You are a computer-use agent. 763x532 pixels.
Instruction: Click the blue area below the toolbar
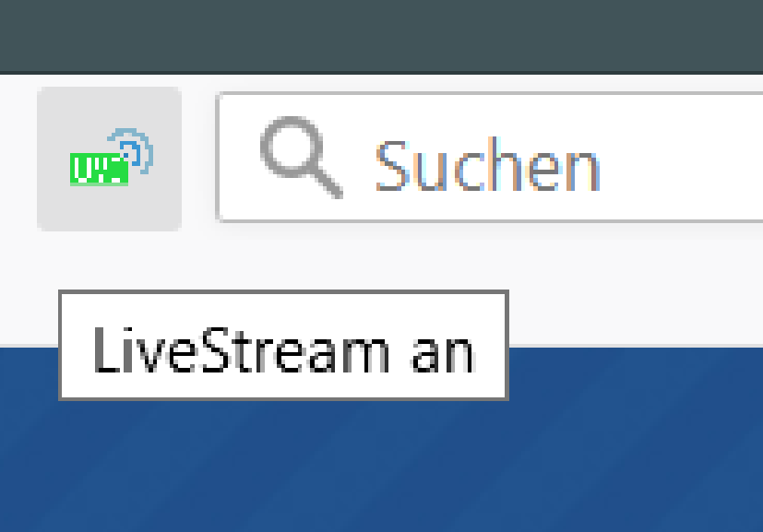coord(382,467)
